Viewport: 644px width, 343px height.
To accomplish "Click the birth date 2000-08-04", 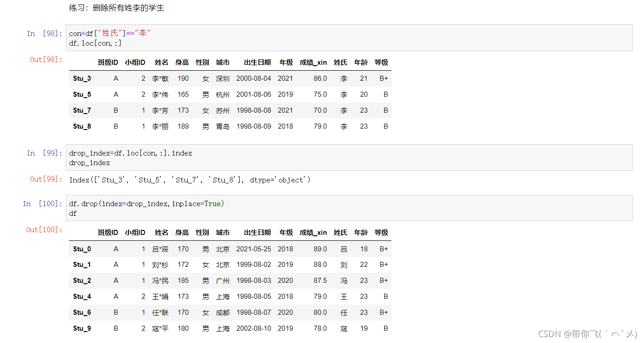I will [253, 78].
